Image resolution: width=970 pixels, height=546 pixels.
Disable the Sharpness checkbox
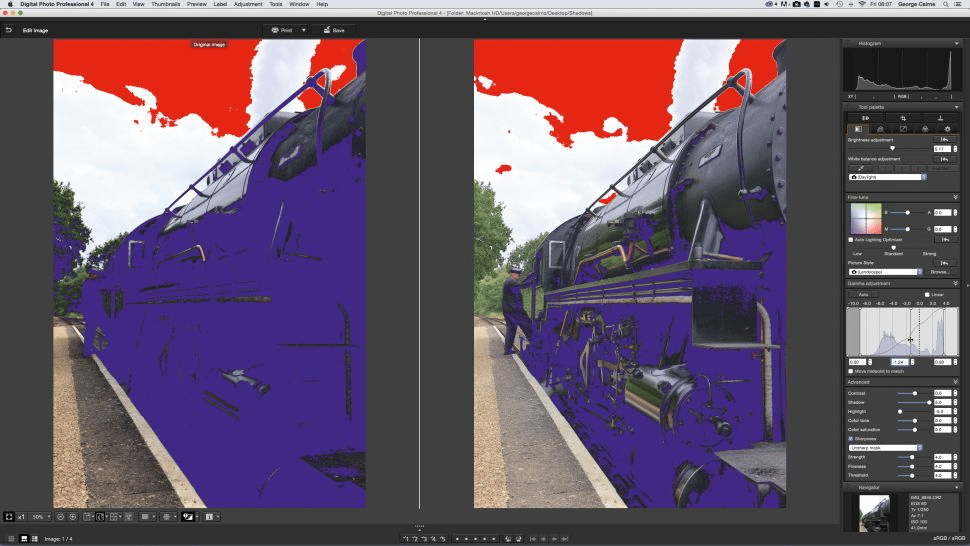click(851, 438)
